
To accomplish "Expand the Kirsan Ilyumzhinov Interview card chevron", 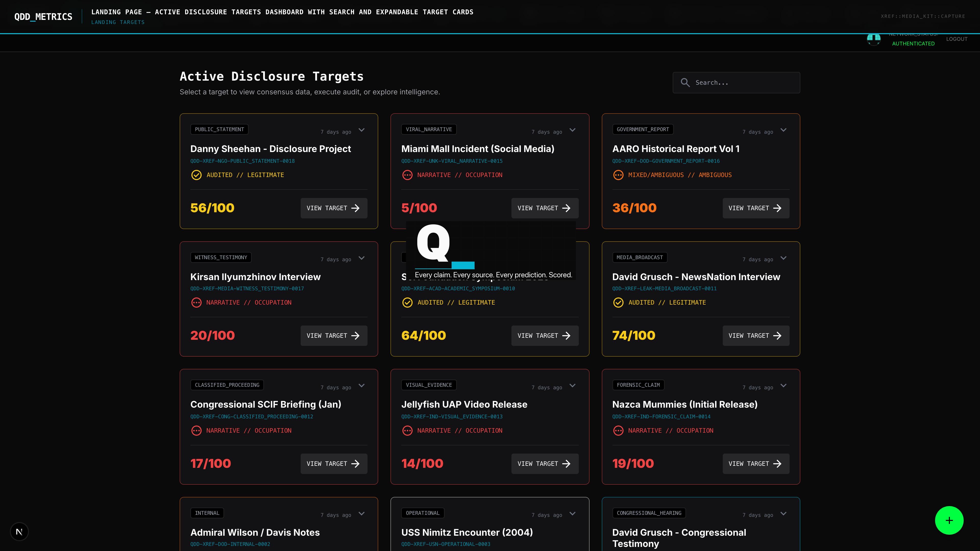I will pyautogui.click(x=361, y=258).
